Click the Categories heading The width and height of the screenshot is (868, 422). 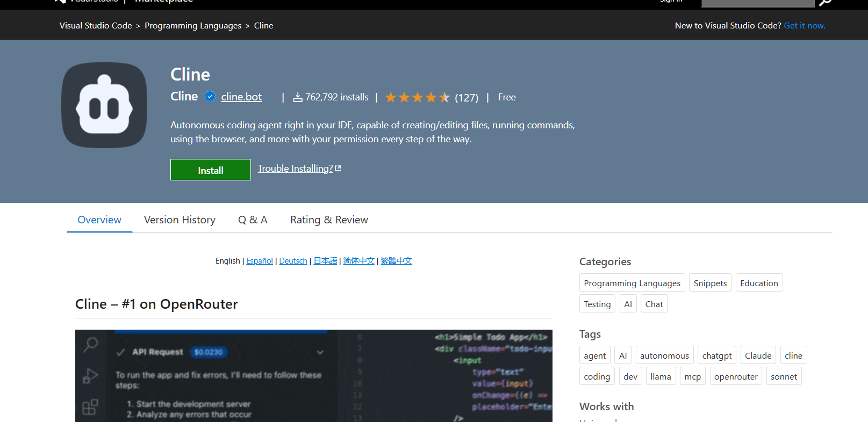[605, 261]
